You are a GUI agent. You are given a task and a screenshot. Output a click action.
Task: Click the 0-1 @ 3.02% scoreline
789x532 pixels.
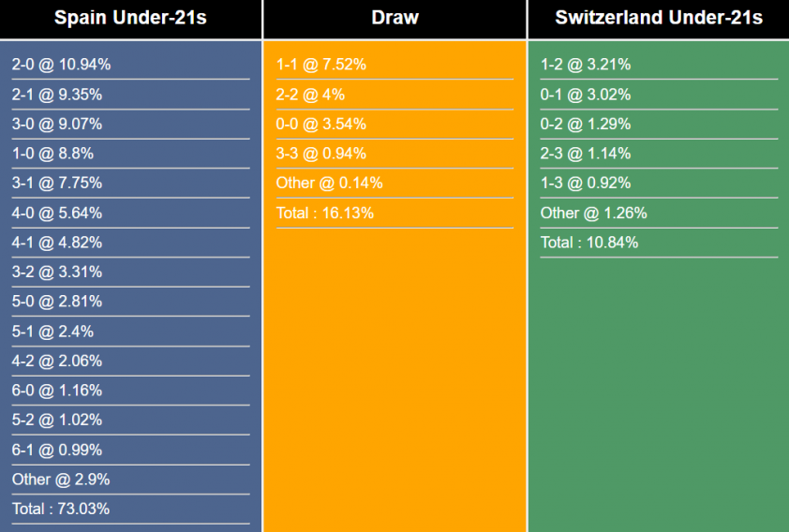point(586,95)
